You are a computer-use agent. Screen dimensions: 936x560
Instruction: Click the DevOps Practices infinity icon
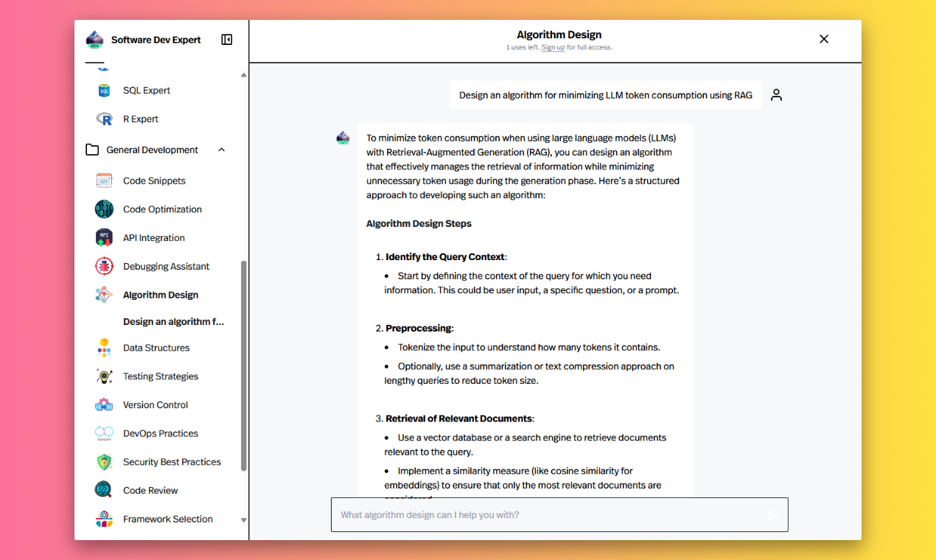pos(104,433)
